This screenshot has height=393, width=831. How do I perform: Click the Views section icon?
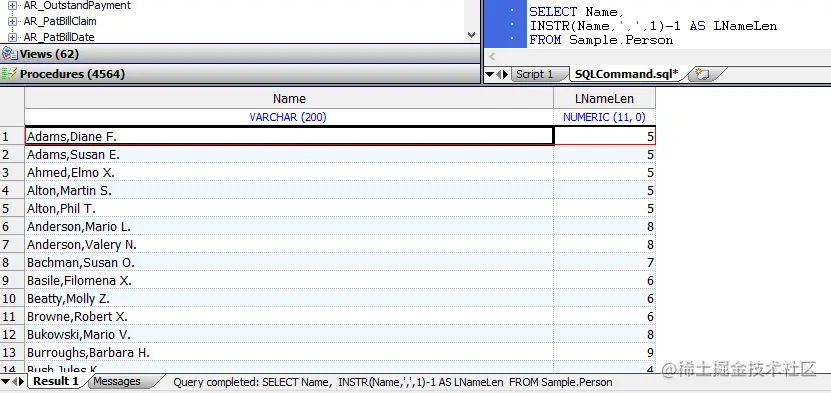(9, 54)
